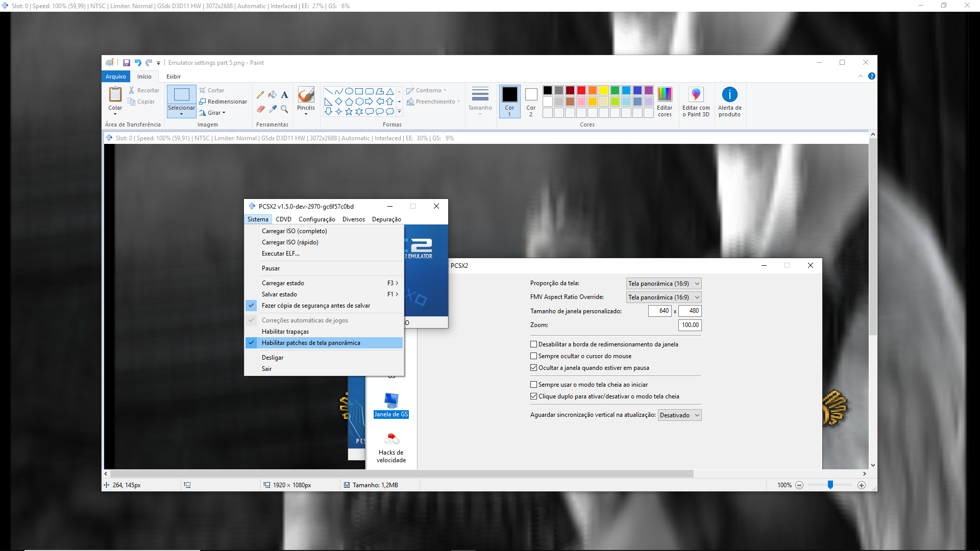
Task: Expand the Pincéis brushes dropdown
Action: point(306,114)
